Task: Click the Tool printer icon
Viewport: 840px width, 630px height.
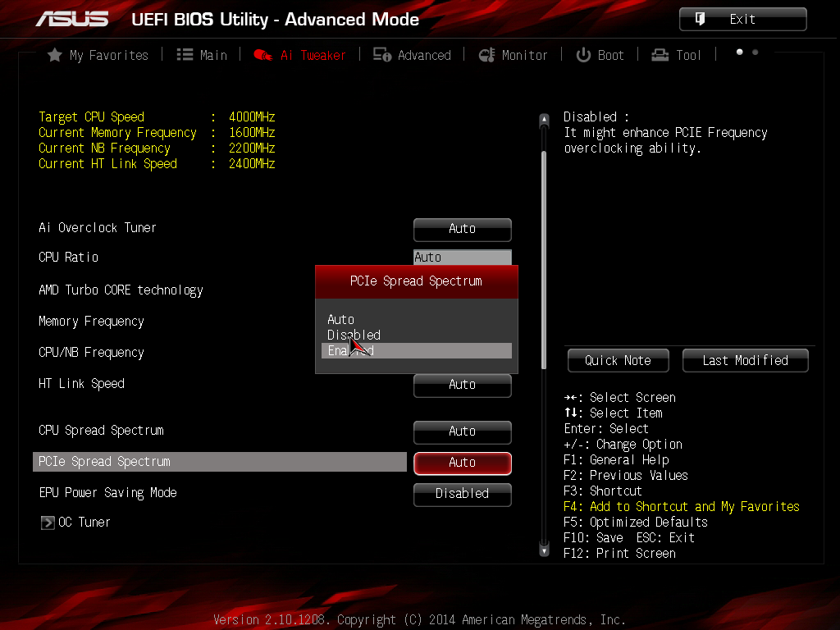Action: (660, 55)
